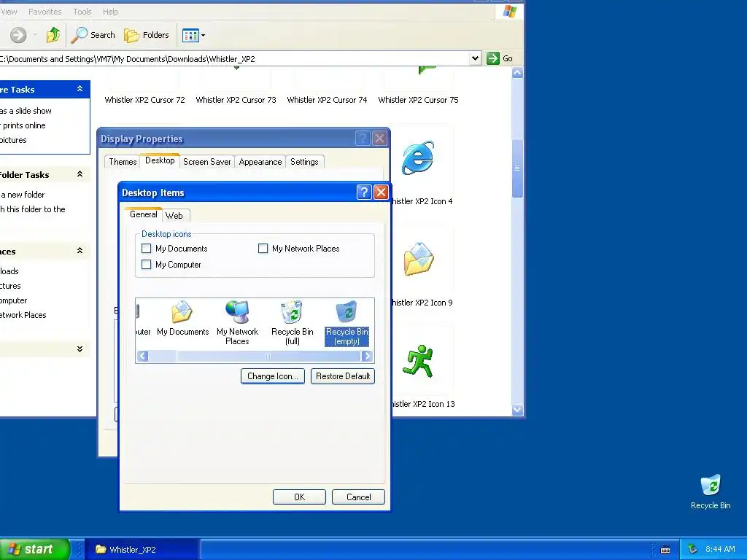Open the Appearance tab
Viewport: 747px width, 560px height.
click(260, 161)
